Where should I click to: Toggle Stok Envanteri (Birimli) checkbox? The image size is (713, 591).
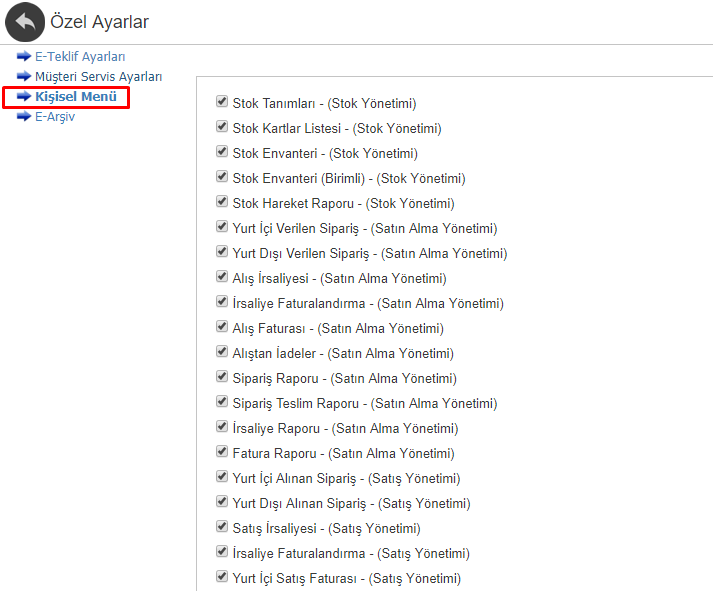222,176
